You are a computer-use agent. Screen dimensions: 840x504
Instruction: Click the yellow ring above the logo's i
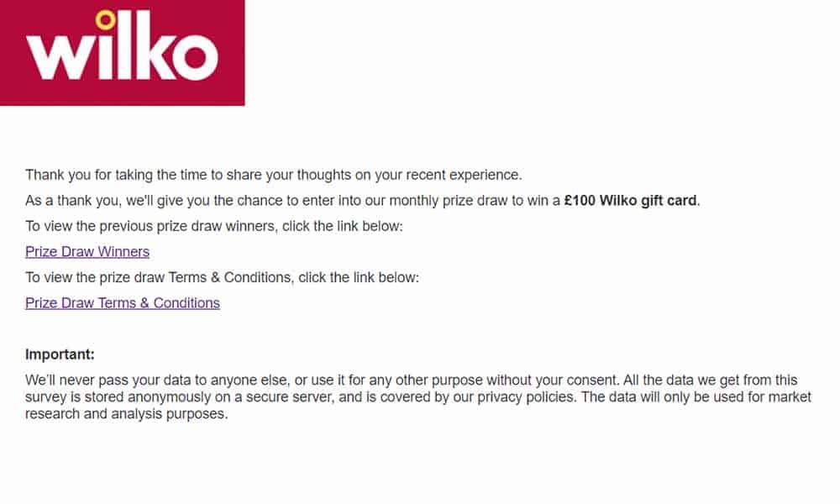[x=106, y=20]
